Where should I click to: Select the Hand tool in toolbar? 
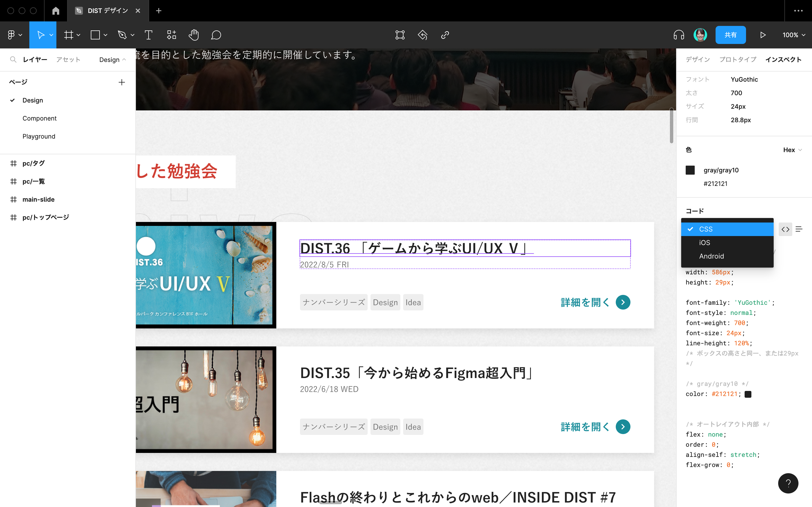(194, 35)
